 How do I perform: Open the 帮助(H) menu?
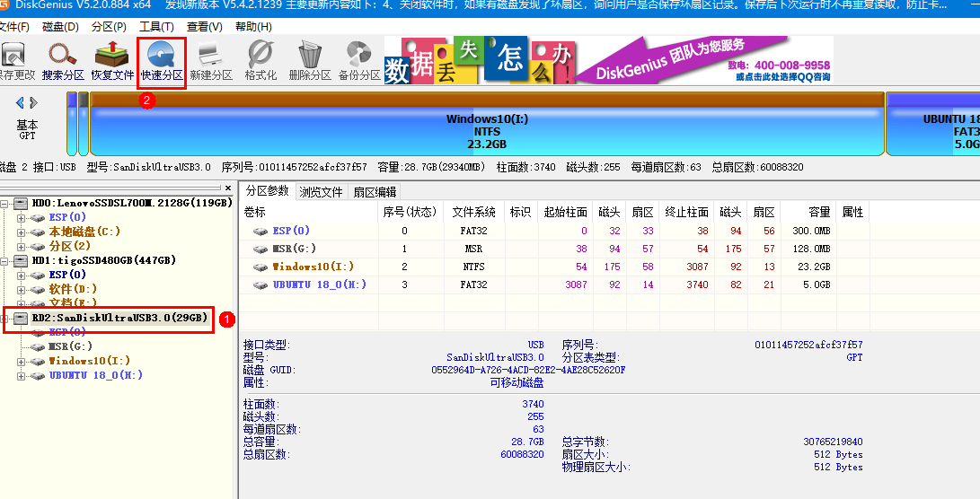[253, 27]
